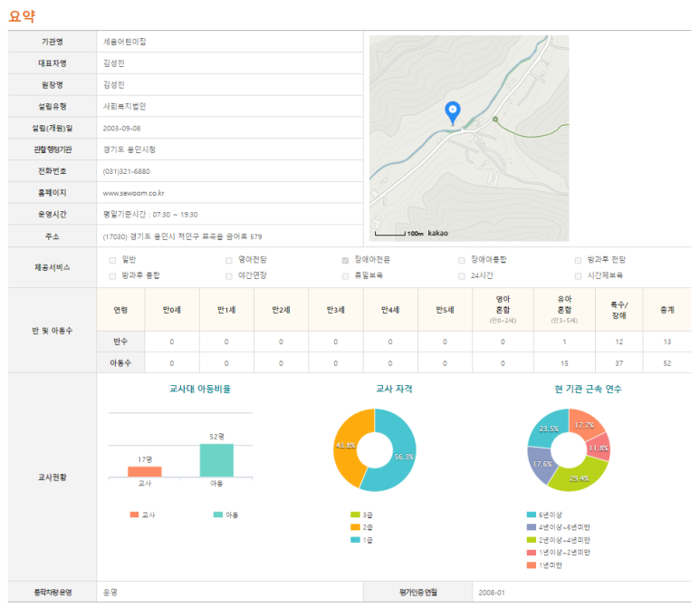Viewport: 700px width, 608px height.
Task: Click the 17.7% tenure donut segment
Action: (585, 425)
